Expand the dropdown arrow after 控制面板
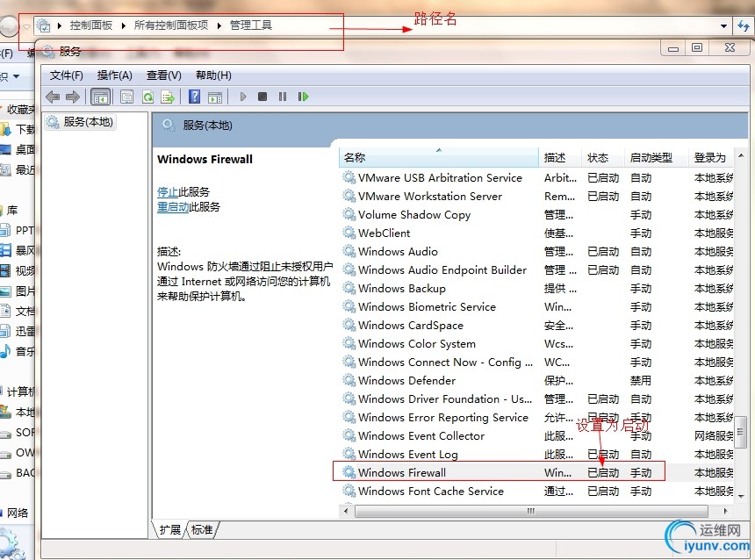This screenshot has width=755, height=560. [124, 25]
